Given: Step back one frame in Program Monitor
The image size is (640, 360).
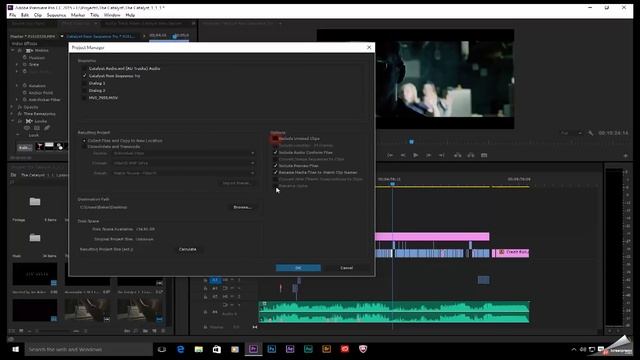Looking at the screenshot, I should tap(403, 155).
